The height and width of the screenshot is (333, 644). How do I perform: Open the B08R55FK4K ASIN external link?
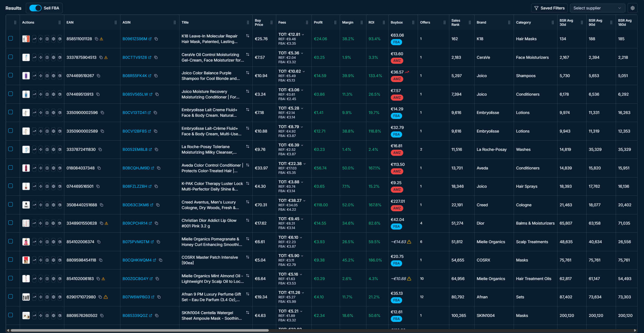150,75
